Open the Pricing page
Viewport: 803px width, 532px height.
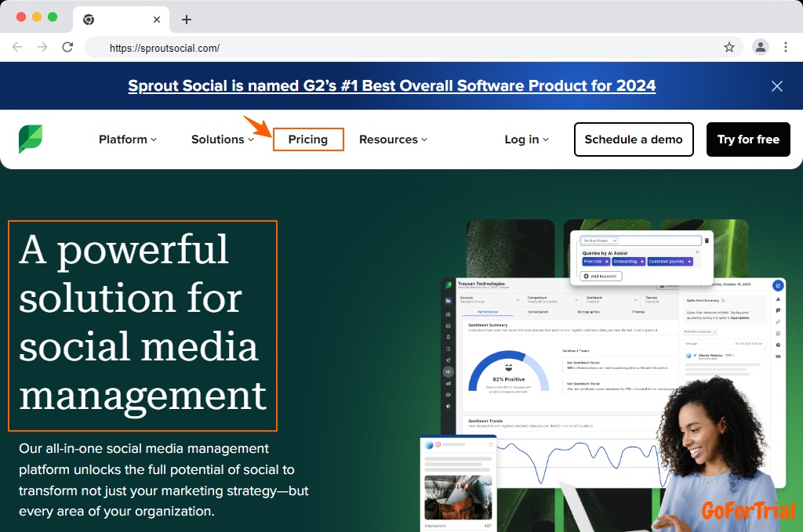pos(307,139)
